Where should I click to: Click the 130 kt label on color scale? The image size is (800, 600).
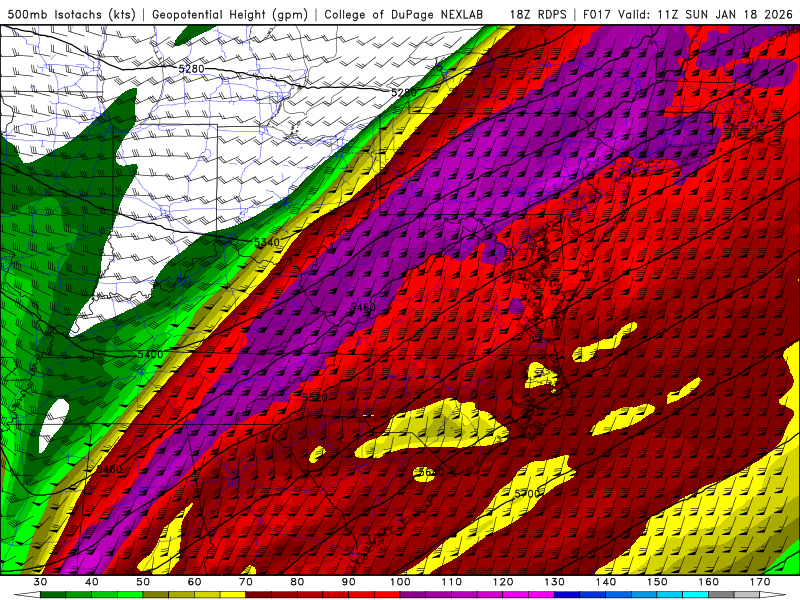point(555,582)
